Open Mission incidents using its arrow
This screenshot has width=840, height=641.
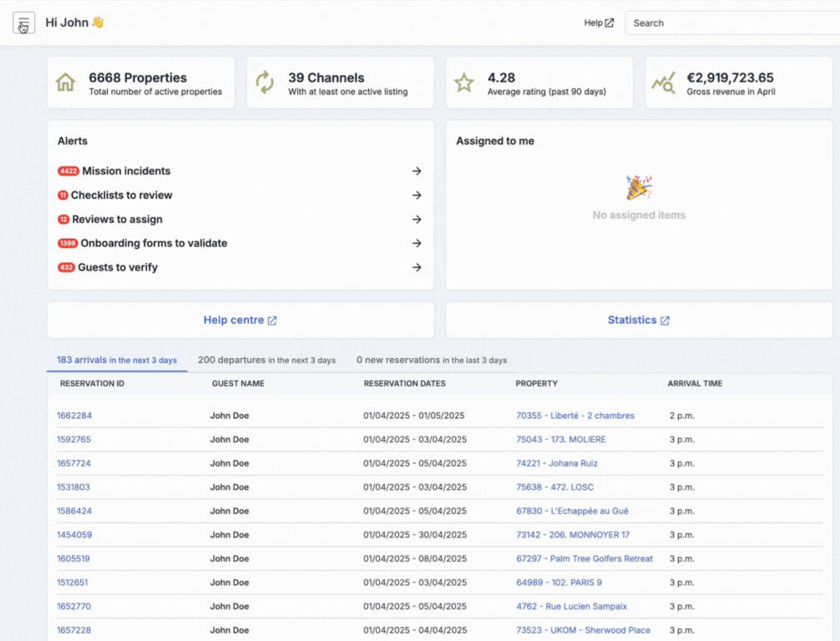(x=417, y=171)
